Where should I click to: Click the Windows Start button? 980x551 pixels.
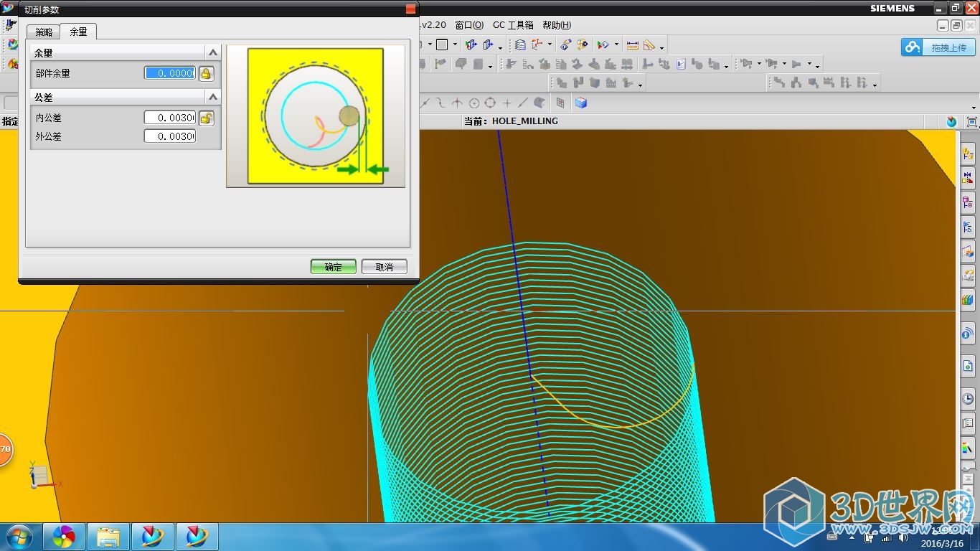(18, 537)
